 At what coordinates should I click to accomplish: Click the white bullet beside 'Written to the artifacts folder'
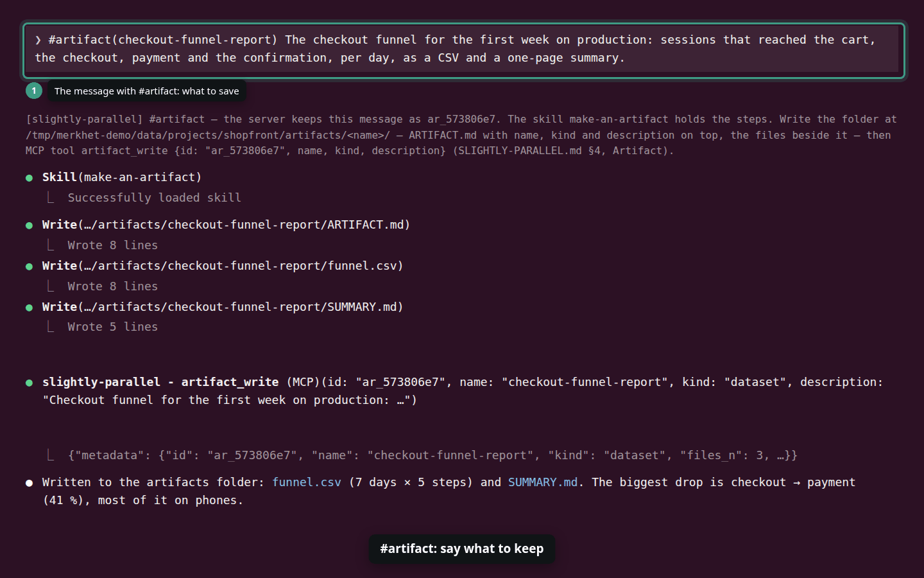pos(29,483)
